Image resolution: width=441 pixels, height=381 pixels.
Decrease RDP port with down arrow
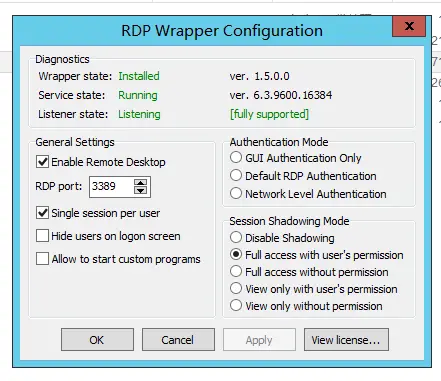pyautogui.click(x=140, y=191)
